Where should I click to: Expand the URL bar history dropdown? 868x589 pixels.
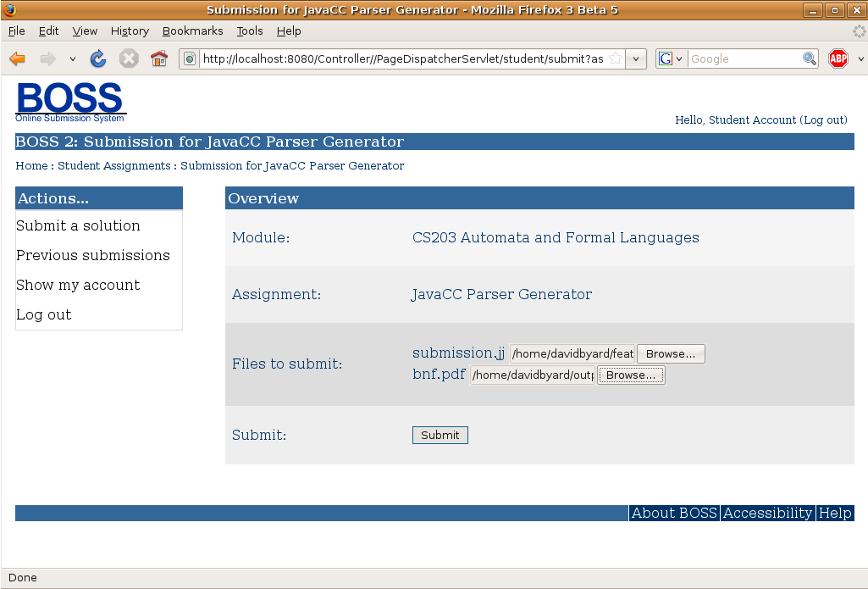[637, 58]
